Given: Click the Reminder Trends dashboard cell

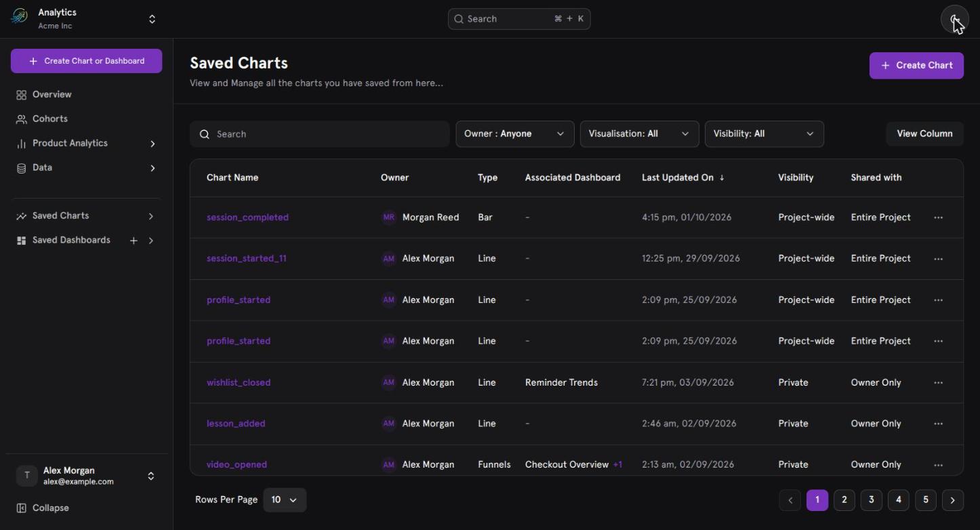Looking at the screenshot, I should click(561, 383).
